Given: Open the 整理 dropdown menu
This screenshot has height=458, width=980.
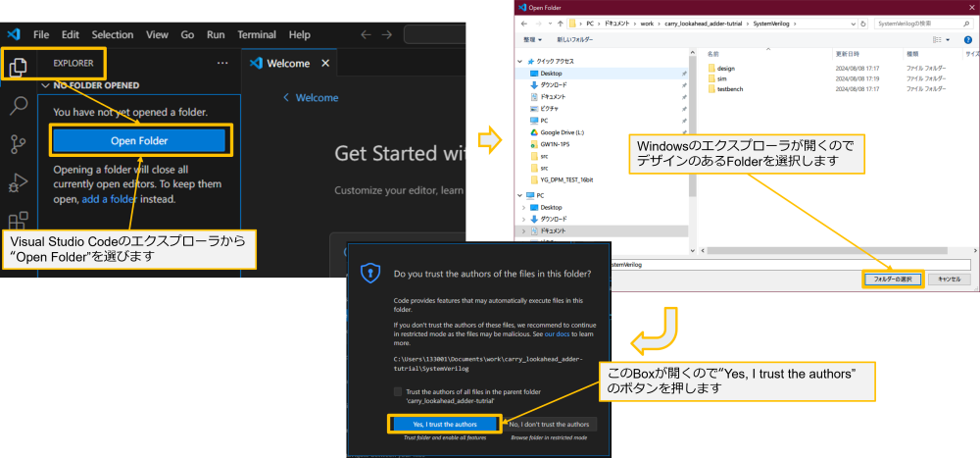Looking at the screenshot, I should 532,39.
